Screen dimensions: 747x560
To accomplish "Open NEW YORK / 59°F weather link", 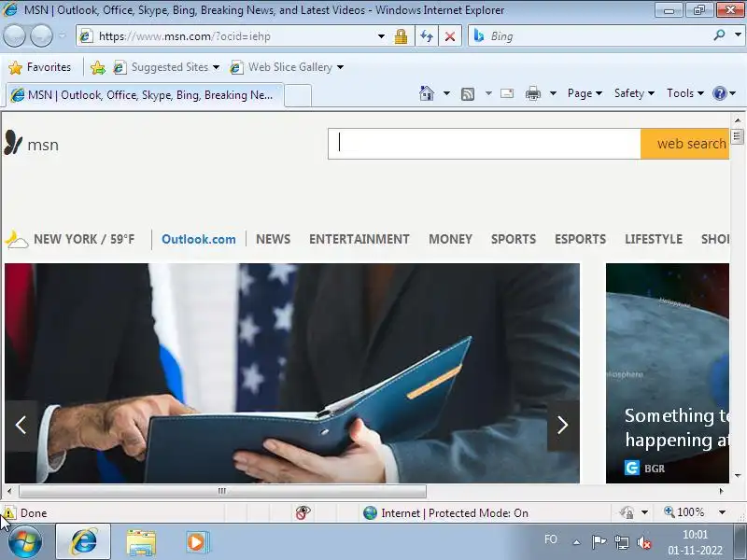I will tap(84, 239).
